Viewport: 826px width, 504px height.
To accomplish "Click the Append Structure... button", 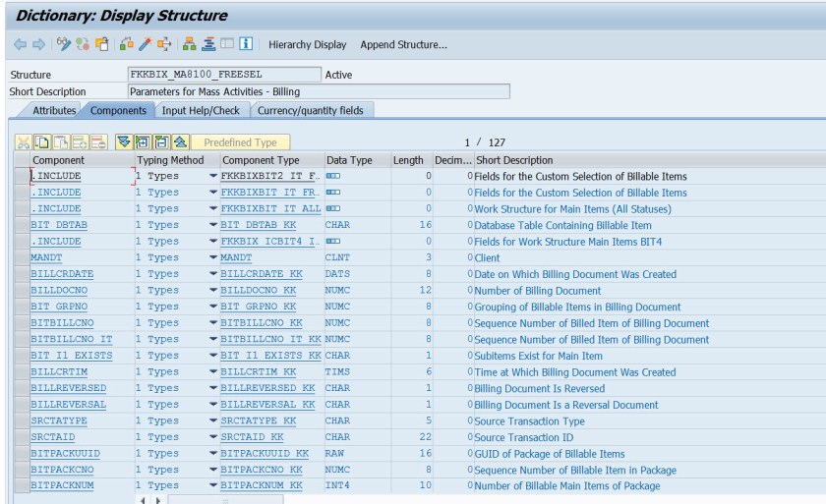I will point(403,45).
